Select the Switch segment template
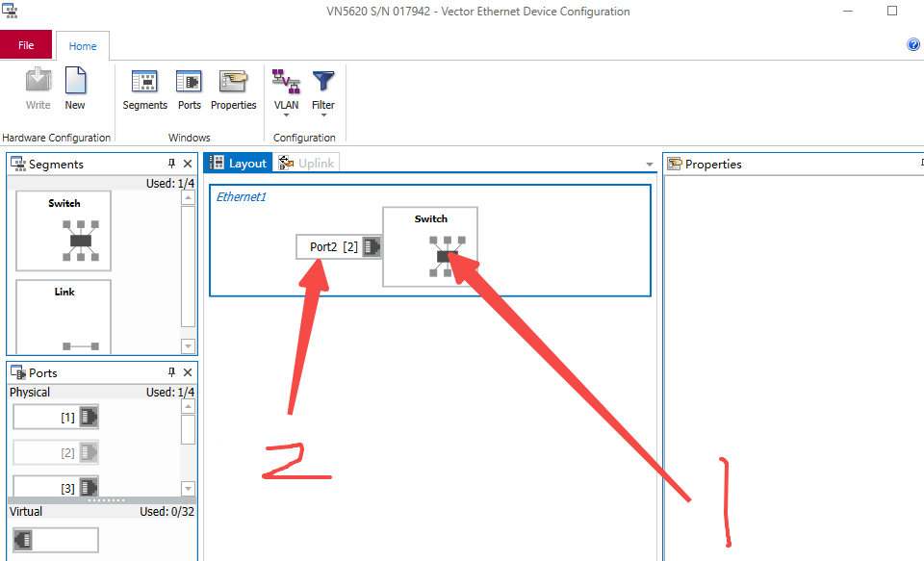Screen dimensions: 924x561 64,231
